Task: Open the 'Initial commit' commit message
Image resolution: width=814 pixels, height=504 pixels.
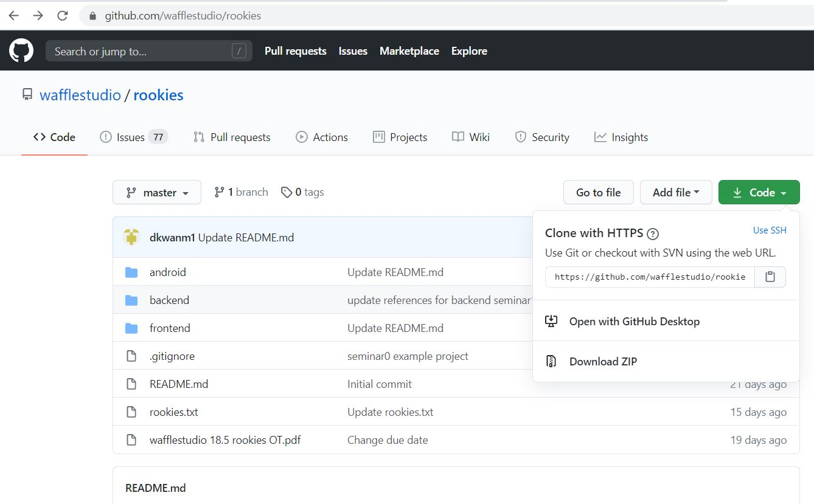Action: click(380, 384)
